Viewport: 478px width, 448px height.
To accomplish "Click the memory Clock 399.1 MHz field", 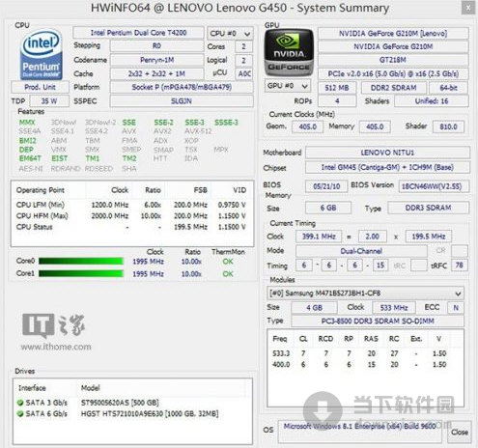I will pos(319,237).
